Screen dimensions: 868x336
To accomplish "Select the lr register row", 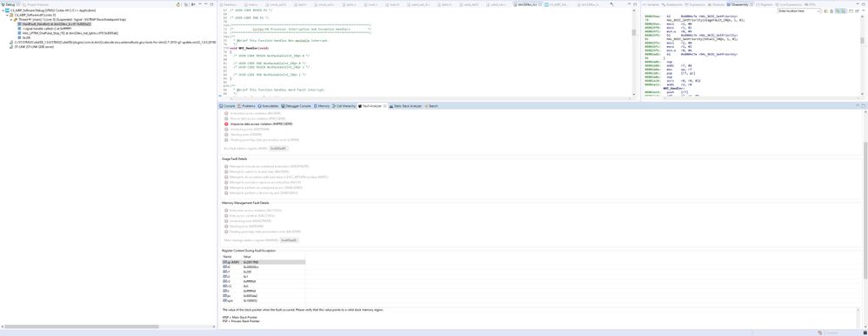I will point(264,291).
